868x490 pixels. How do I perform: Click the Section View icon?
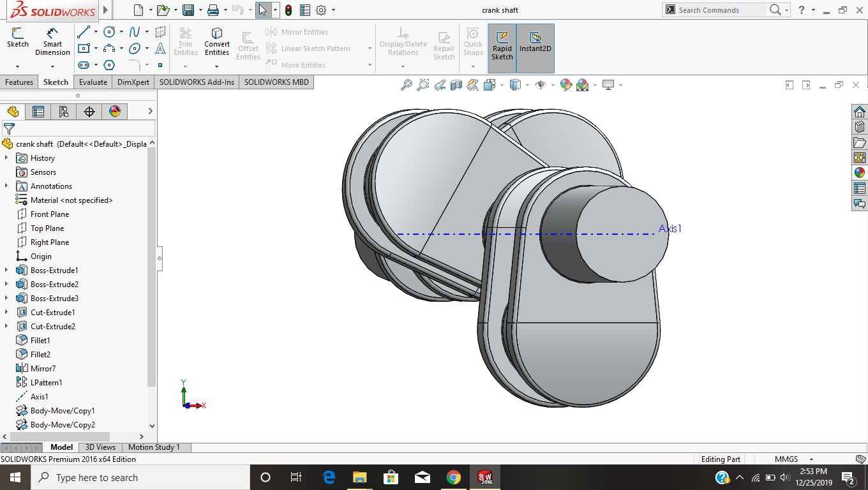pyautogui.click(x=456, y=85)
